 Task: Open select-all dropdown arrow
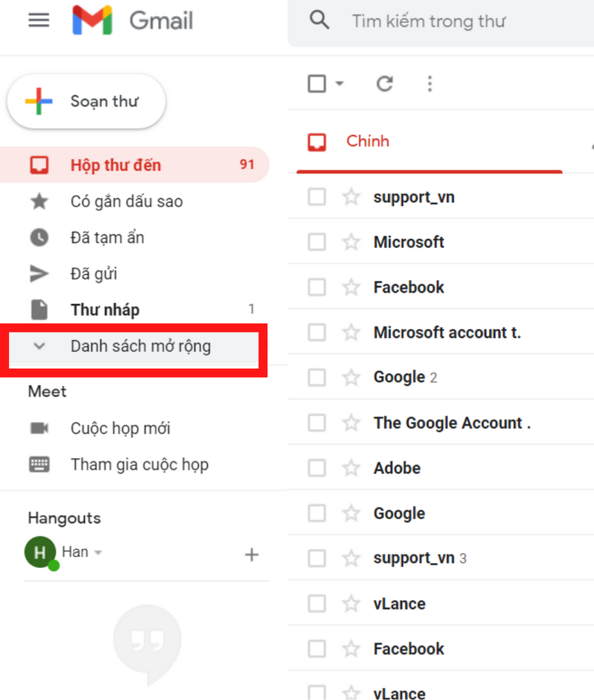pos(340,83)
